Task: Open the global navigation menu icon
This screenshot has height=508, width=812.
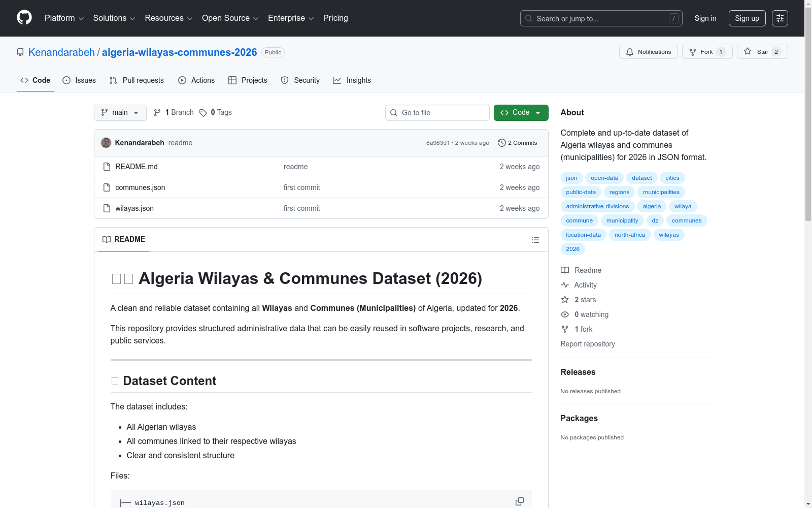Action: [780, 18]
